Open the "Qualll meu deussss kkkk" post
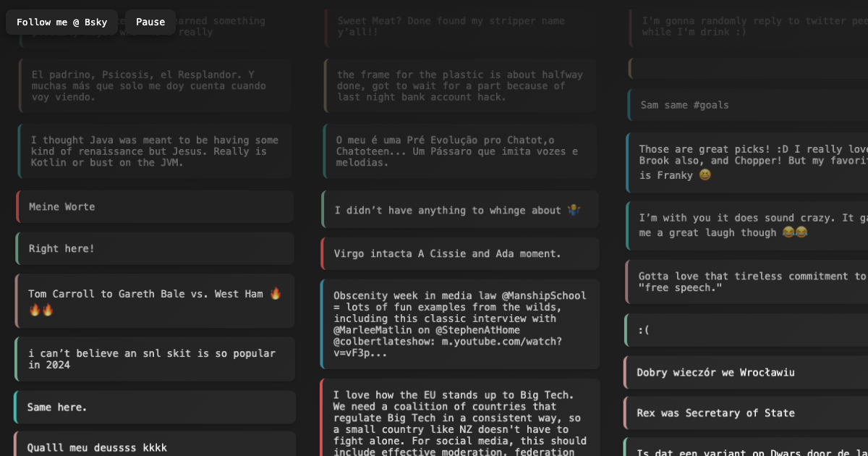This screenshot has width=868, height=456. (x=155, y=445)
